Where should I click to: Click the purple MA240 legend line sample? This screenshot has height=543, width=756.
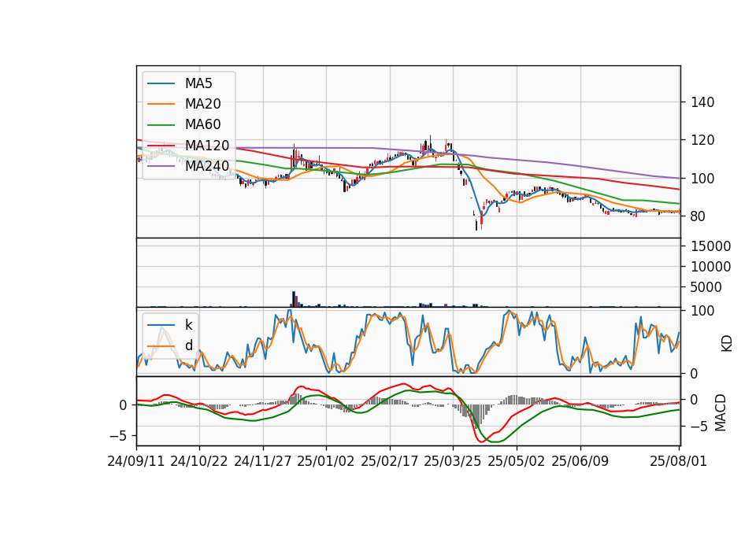(x=161, y=166)
